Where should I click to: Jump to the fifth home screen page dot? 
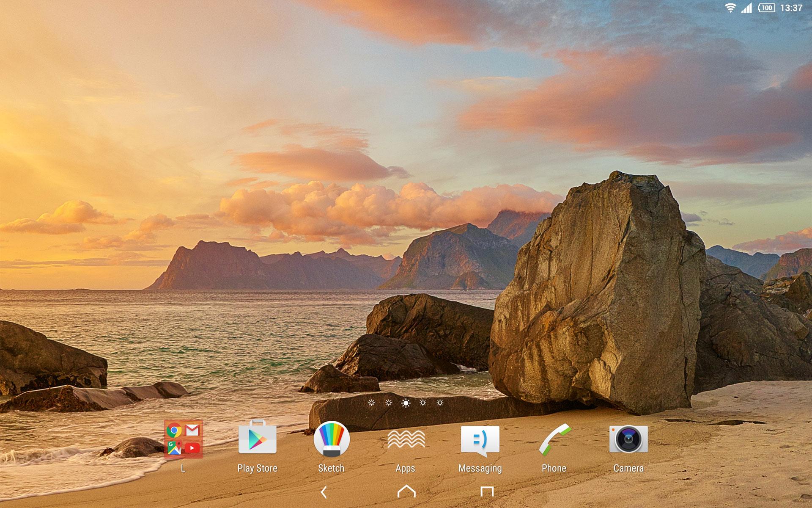click(440, 403)
